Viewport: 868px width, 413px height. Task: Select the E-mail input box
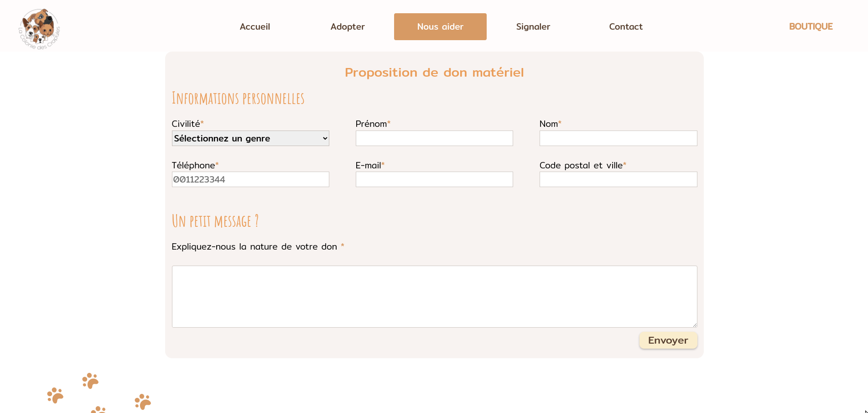click(x=434, y=179)
